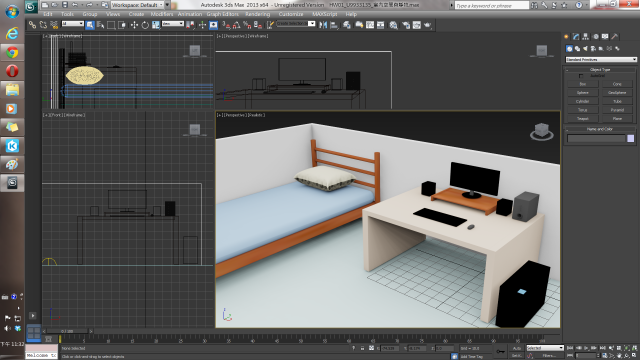Switch to the Display command panel tab
Image resolution: width=640 pixels, height=360 pixels.
tap(605, 37)
